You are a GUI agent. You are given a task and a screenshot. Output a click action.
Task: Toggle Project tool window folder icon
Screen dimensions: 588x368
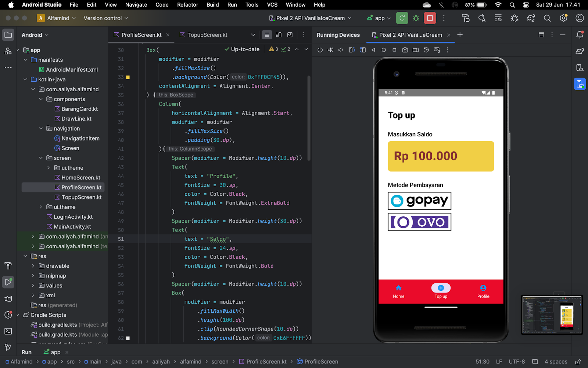coord(8,35)
